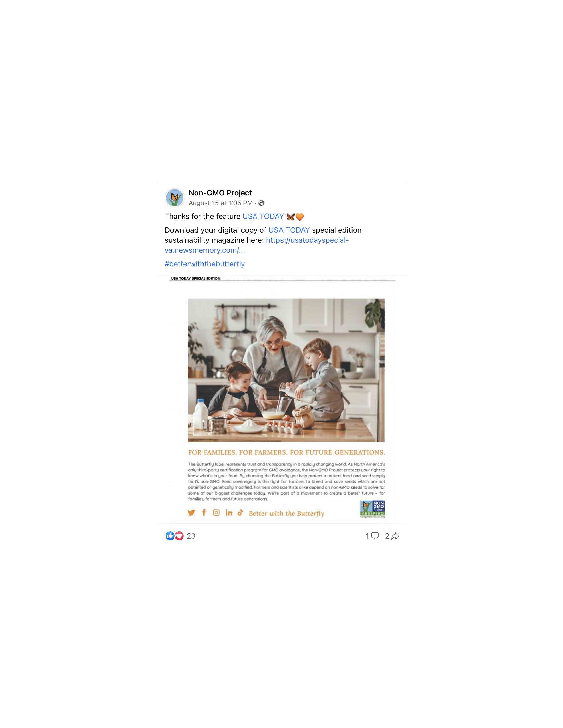563x728 pixels.
Task: Select the #betterwiththebutterfly hashtag
Action: (205, 264)
